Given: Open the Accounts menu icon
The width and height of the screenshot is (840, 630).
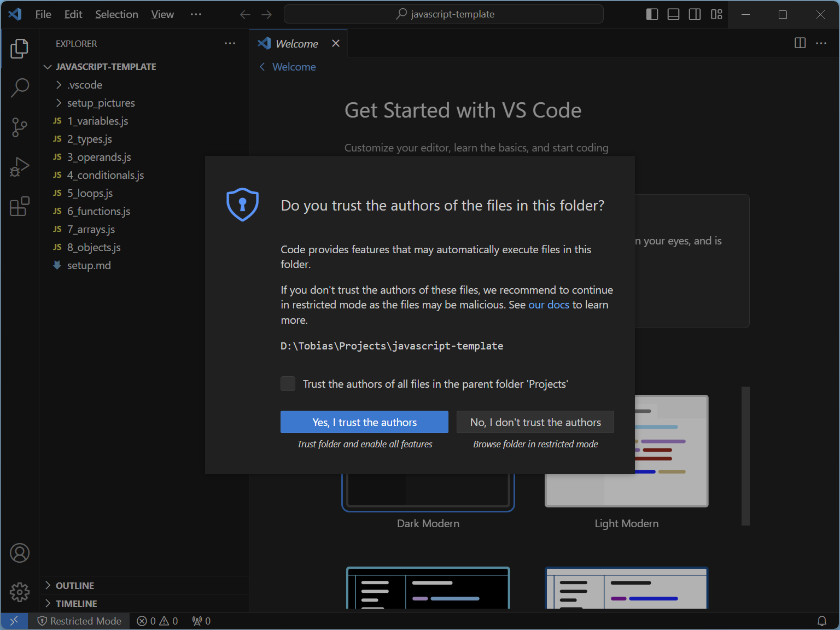Looking at the screenshot, I should tap(20, 553).
